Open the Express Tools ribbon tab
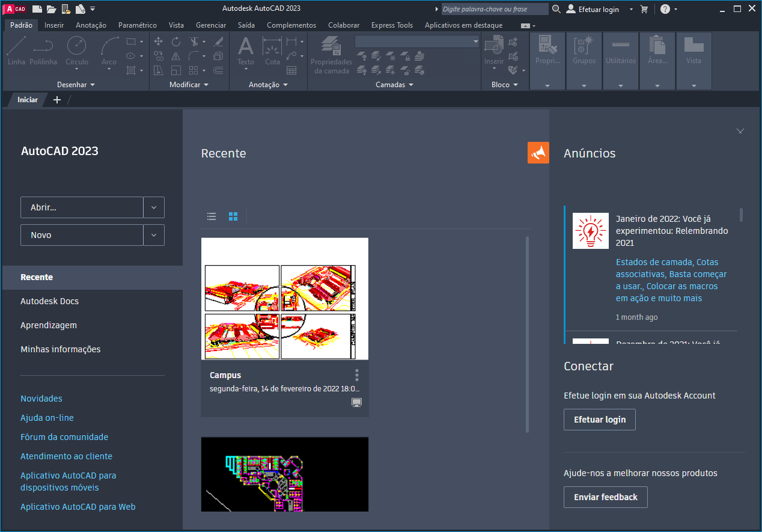The height and width of the screenshot is (532, 762). [392, 25]
